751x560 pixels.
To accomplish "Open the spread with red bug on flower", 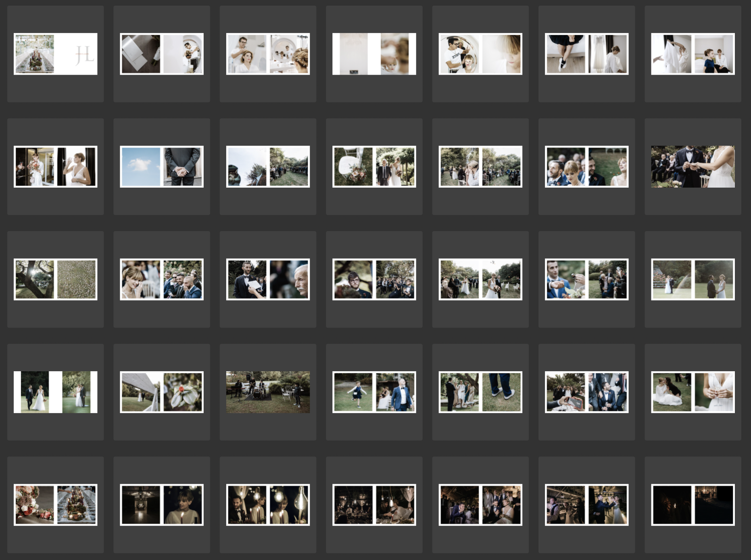I will [x=161, y=392].
